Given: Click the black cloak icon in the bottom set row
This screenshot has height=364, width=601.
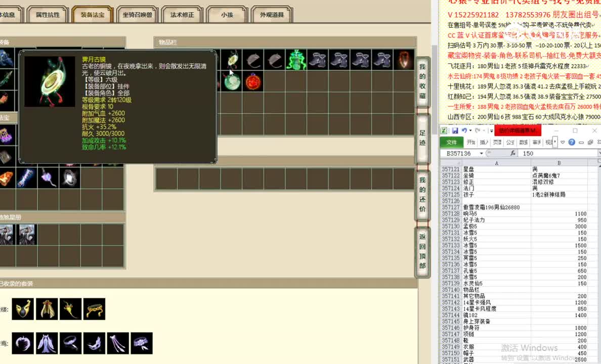Looking at the screenshot, I should (22, 343).
